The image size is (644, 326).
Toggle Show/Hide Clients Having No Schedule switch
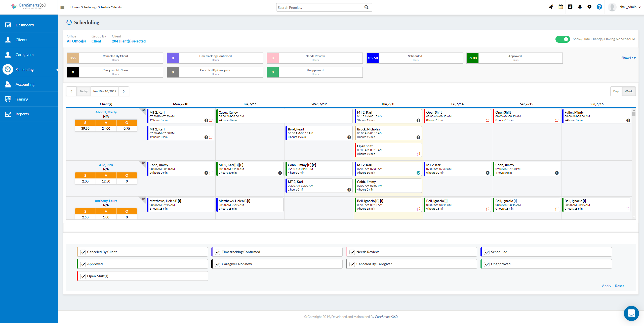pos(562,39)
